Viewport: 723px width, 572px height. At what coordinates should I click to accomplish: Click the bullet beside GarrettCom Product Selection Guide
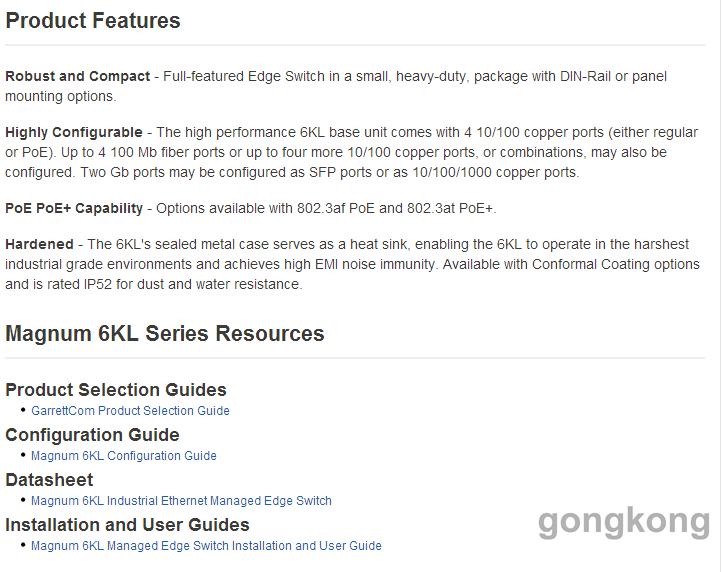[23, 409]
